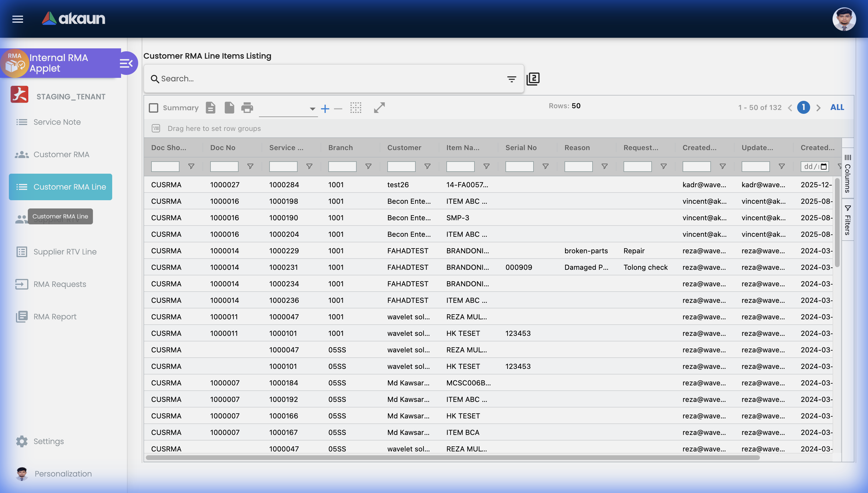868x493 pixels.
Task: Select the CSV export icon on the toolbar
Action: click(x=211, y=108)
